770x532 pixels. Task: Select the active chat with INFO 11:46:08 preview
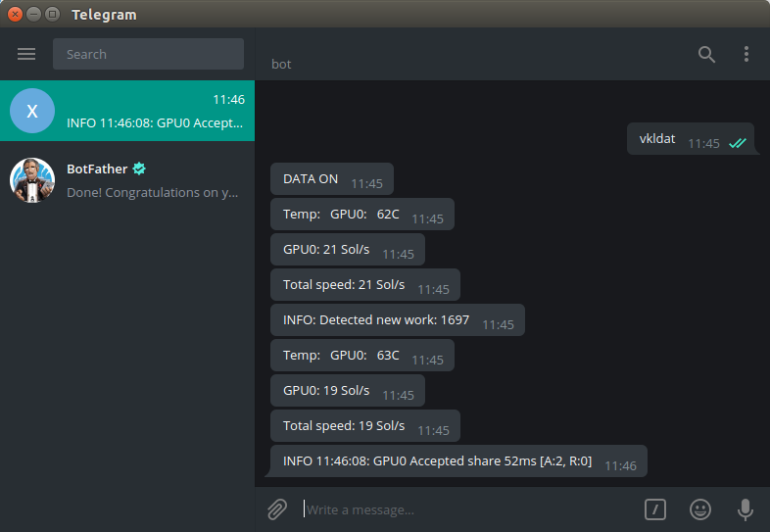152,111
